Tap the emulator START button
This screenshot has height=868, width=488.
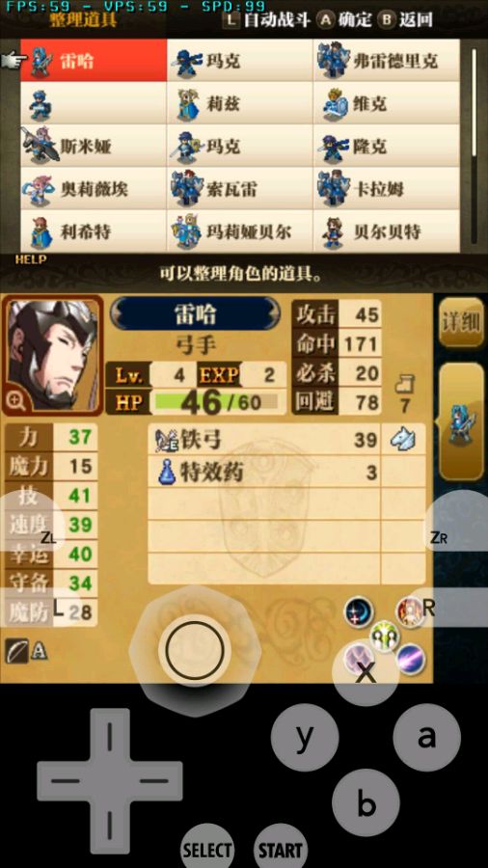click(281, 849)
